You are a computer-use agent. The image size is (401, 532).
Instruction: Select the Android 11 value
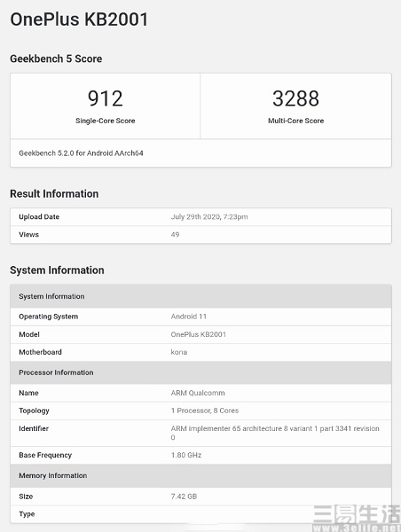pyautogui.click(x=189, y=317)
